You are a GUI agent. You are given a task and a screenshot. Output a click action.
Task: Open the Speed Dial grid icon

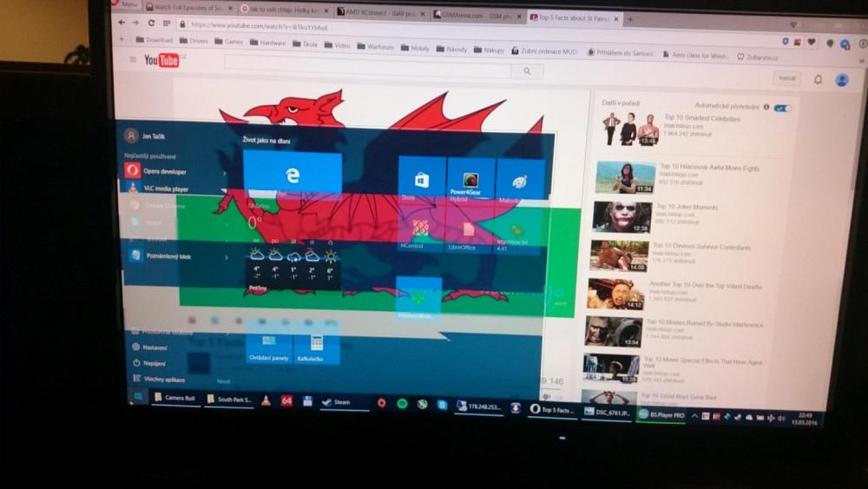(x=166, y=23)
